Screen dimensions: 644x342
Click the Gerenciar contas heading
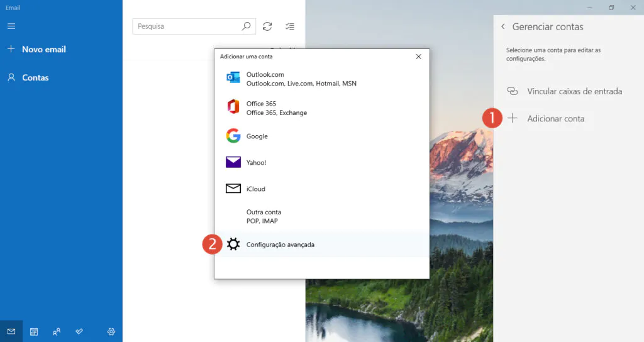(x=548, y=26)
